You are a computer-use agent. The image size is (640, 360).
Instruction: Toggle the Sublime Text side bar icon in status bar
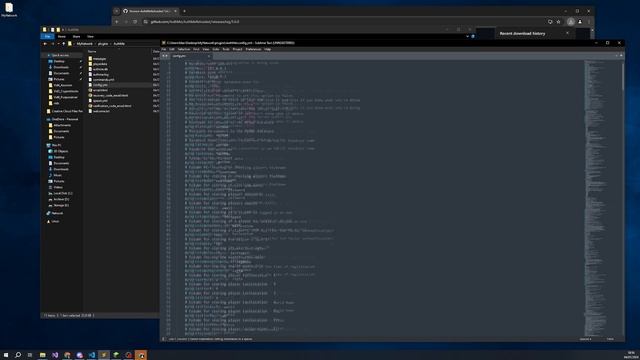pyautogui.click(x=164, y=339)
